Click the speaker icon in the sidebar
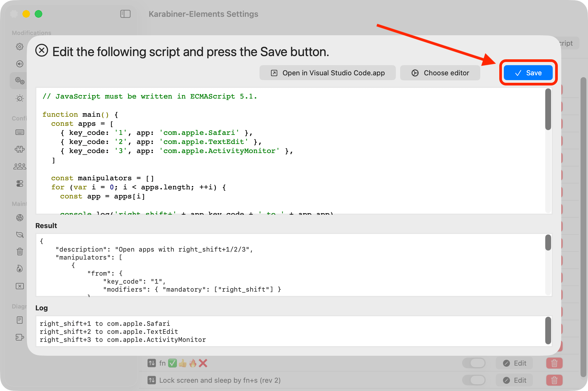Screen dimensions: 588x391 20,64
